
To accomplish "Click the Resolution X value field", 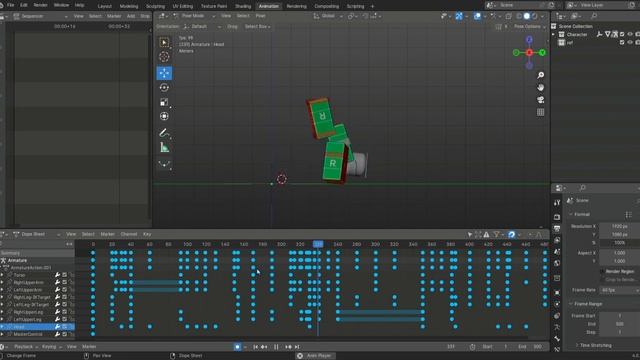I will click(x=620, y=226).
